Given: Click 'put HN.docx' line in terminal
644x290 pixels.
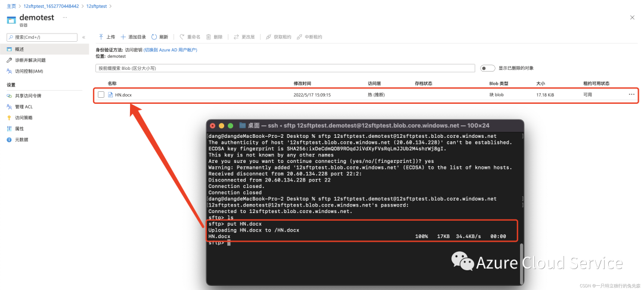Looking at the screenshot, I should tap(235, 224).
